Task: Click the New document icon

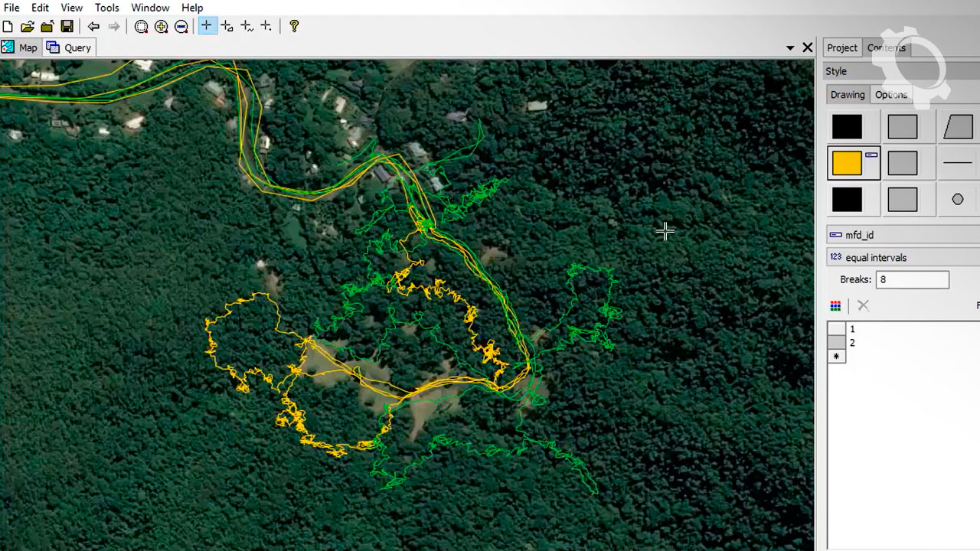Action: (x=8, y=27)
